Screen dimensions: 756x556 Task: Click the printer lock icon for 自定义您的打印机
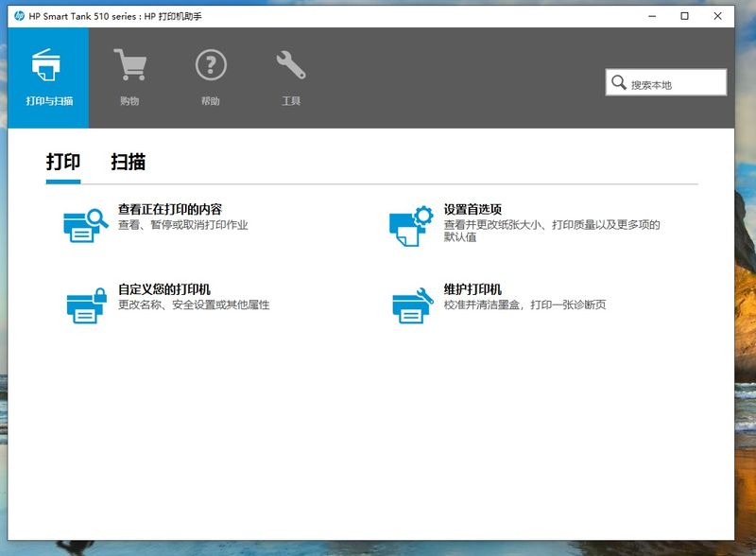pyautogui.click(x=86, y=305)
